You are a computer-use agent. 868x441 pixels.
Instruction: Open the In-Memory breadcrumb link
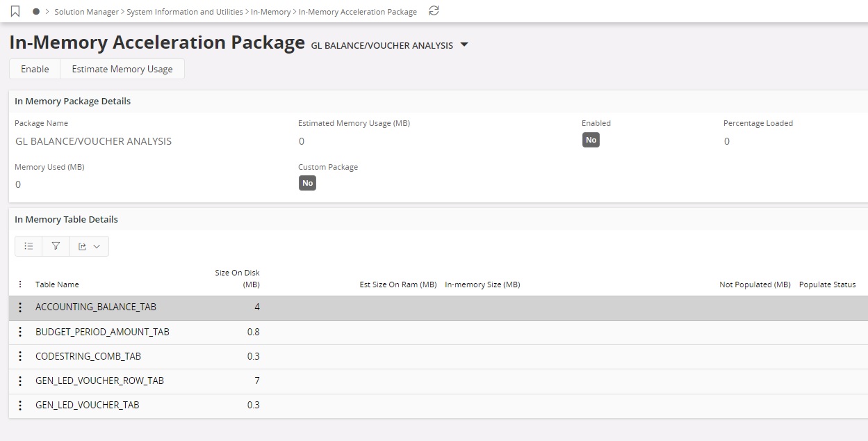(270, 12)
